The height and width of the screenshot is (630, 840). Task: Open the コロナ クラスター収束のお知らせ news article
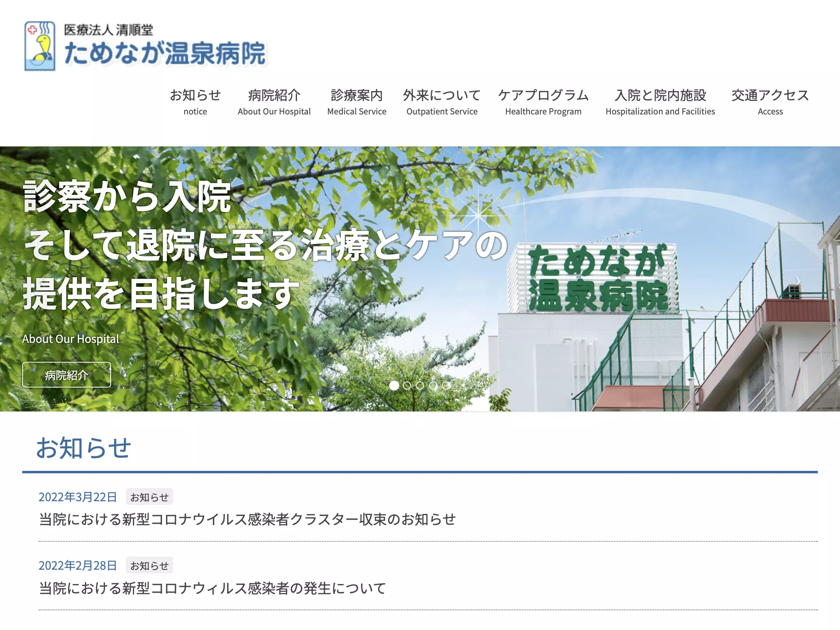pos(247,519)
